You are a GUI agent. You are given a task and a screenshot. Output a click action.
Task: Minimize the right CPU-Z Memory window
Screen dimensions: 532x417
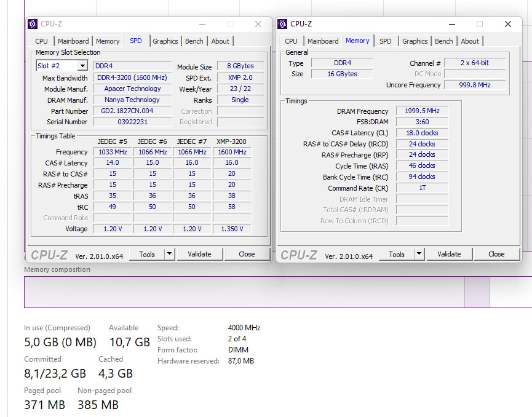pyautogui.click(x=451, y=24)
